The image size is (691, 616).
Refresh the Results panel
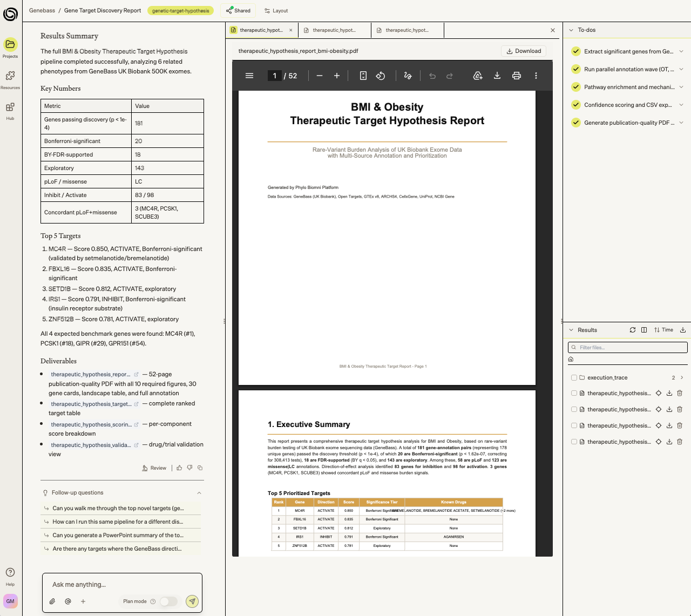633,330
